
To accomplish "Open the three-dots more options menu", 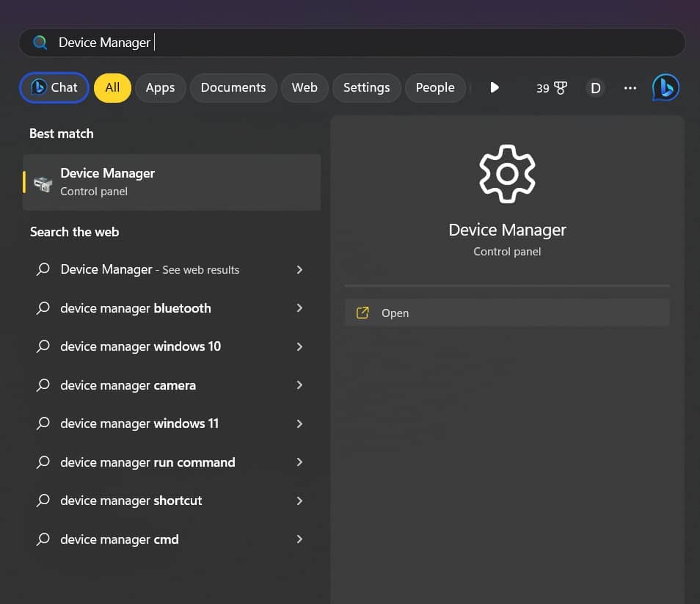I will coord(630,88).
